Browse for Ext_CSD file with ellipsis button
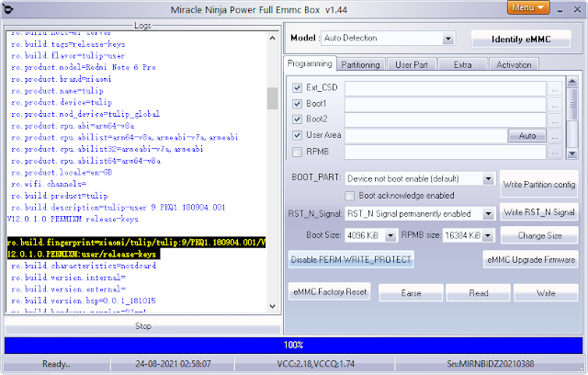Screen dimensions: 588x375 click(x=555, y=89)
